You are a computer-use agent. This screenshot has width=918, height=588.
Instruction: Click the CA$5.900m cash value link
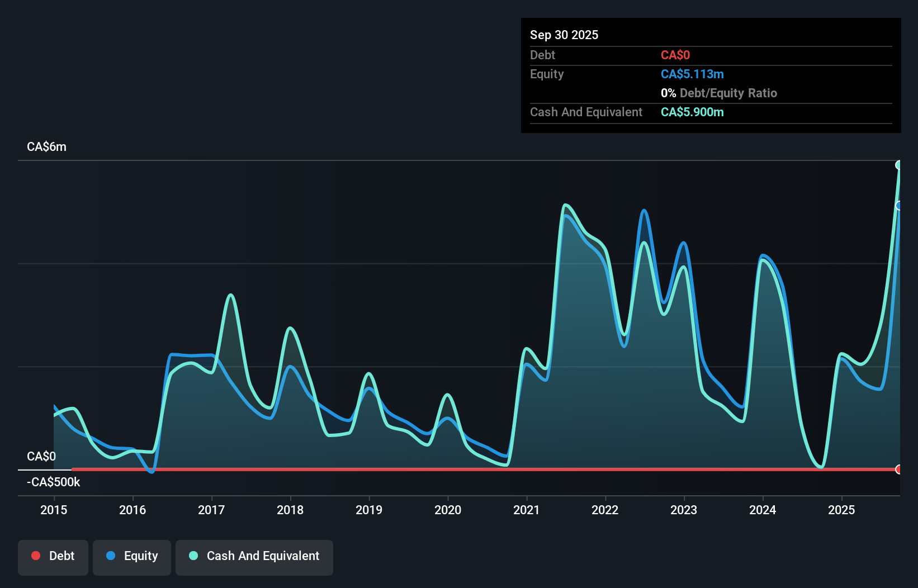(692, 112)
